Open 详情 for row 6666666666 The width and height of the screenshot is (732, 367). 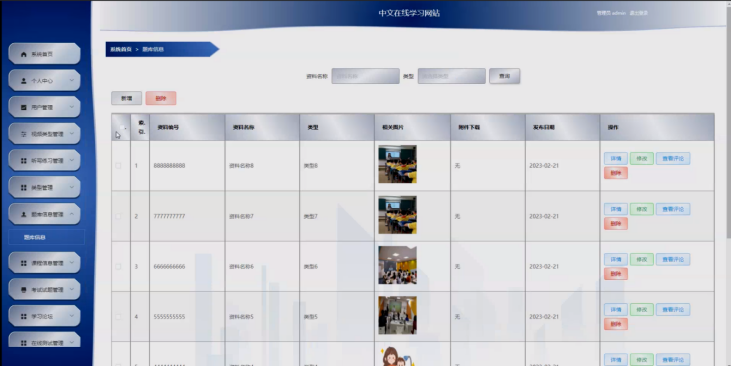pos(616,260)
